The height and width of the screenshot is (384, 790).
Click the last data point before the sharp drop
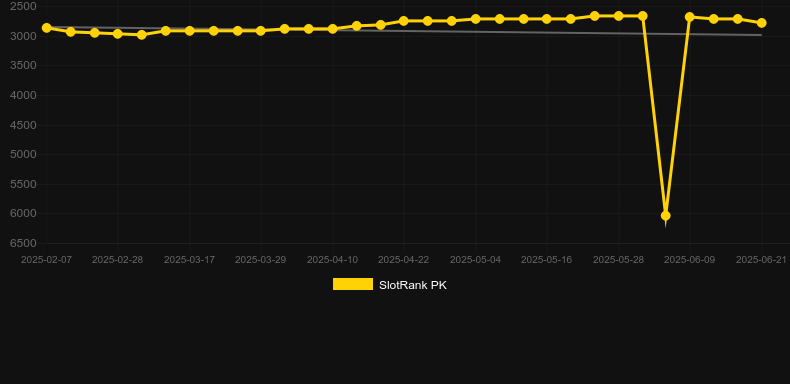[x=642, y=16]
